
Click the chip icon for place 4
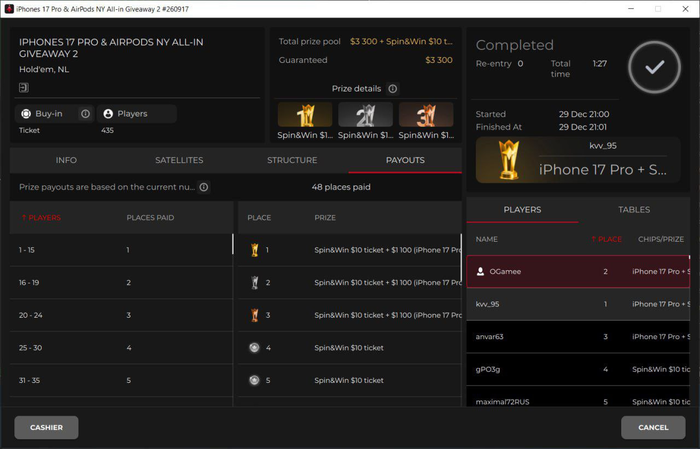(254, 348)
